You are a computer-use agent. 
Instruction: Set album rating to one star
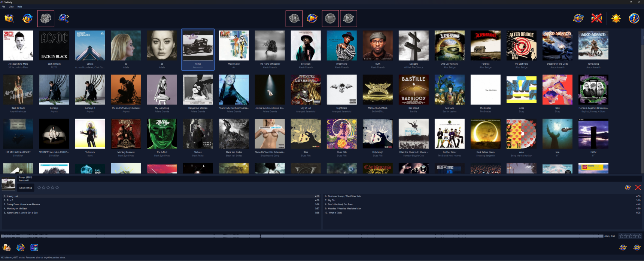coord(39,188)
